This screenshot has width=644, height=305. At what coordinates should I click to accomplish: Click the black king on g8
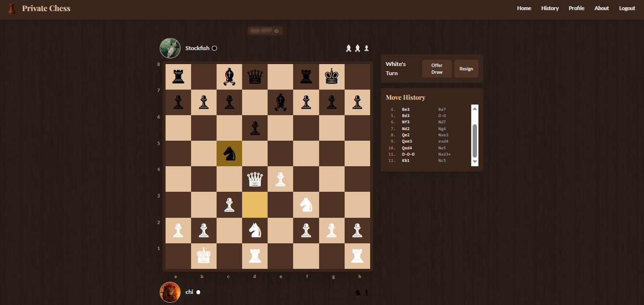coord(332,77)
